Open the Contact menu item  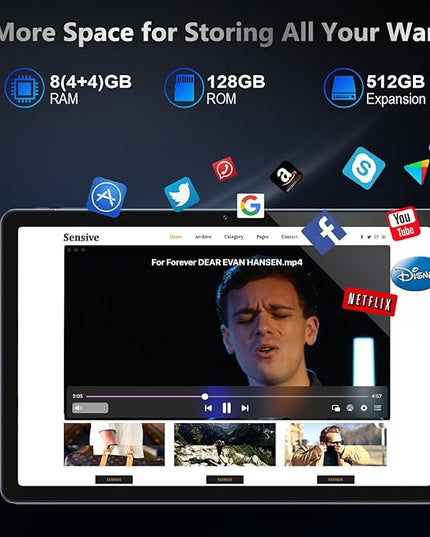289,237
